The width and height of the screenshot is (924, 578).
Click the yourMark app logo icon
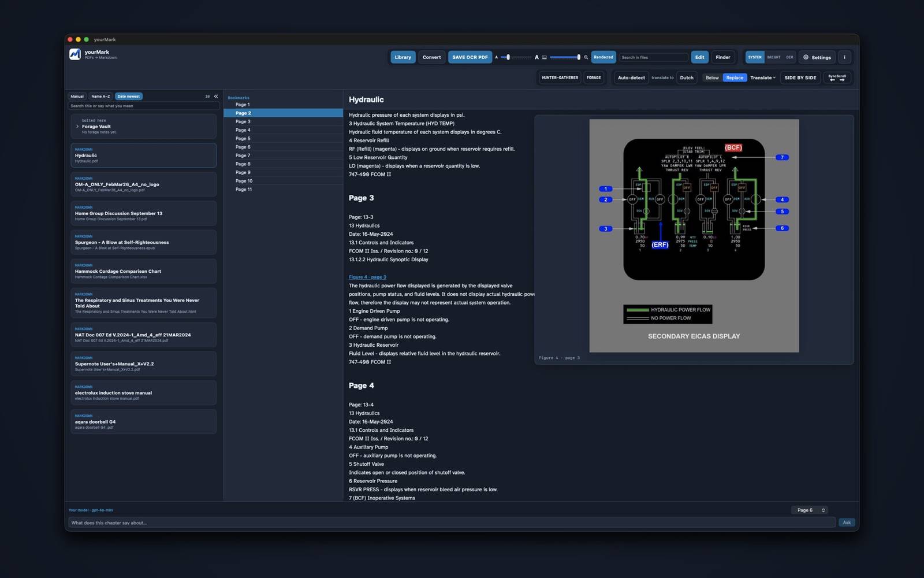click(x=75, y=54)
